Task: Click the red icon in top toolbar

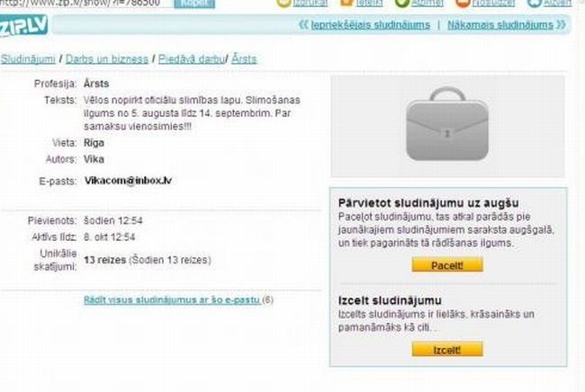Action: pos(463,3)
